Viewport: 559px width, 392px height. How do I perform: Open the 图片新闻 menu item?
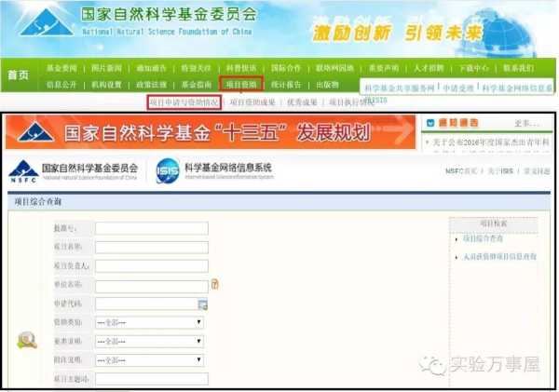click(x=106, y=68)
